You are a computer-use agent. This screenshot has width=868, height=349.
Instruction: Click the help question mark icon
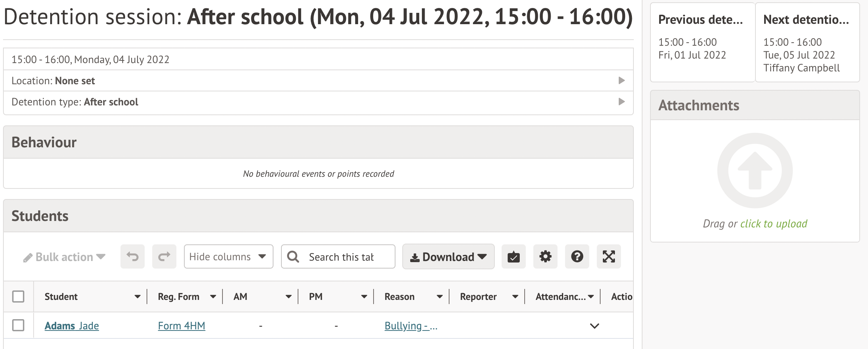point(577,256)
